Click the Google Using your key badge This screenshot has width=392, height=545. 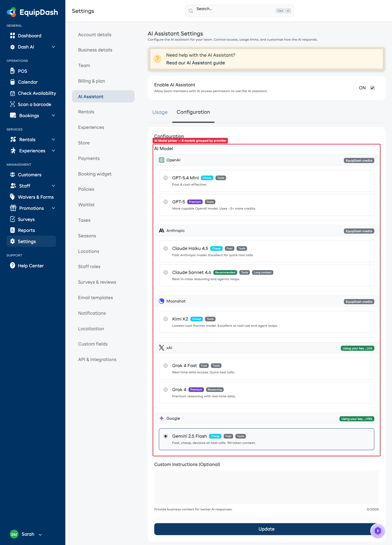(x=357, y=419)
